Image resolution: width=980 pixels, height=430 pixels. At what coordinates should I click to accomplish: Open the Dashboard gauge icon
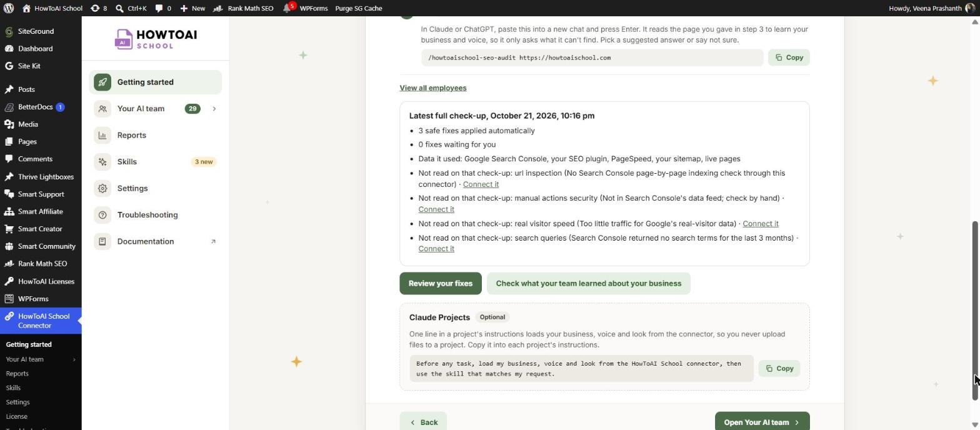[9, 49]
